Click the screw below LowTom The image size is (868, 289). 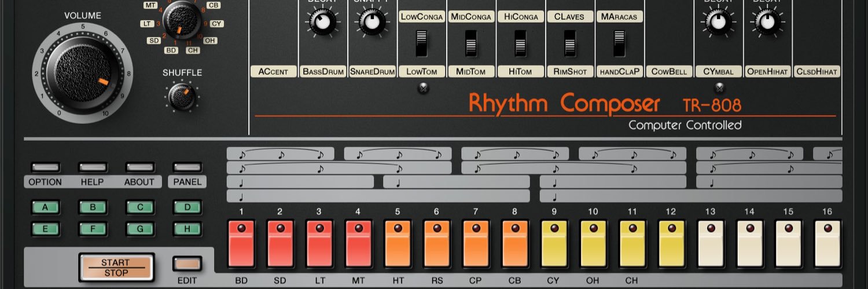point(423,88)
